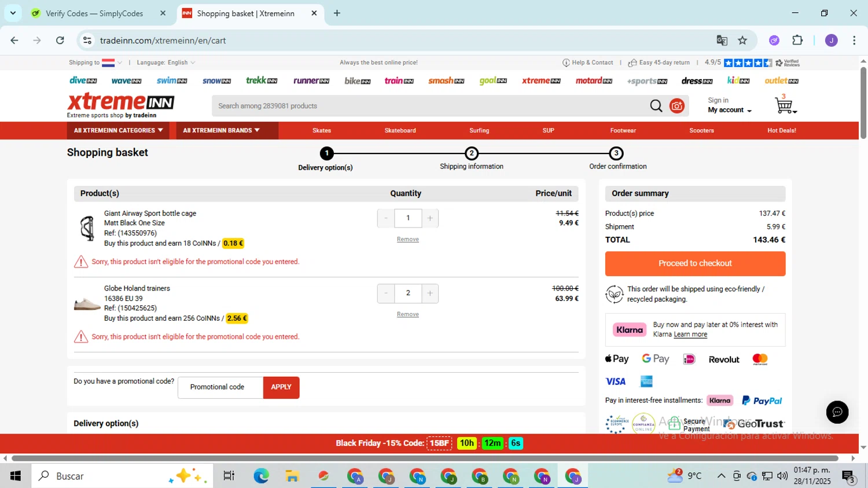Decrease bottle cage quantity with minus
The image size is (868, 488).
pos(386,218)
